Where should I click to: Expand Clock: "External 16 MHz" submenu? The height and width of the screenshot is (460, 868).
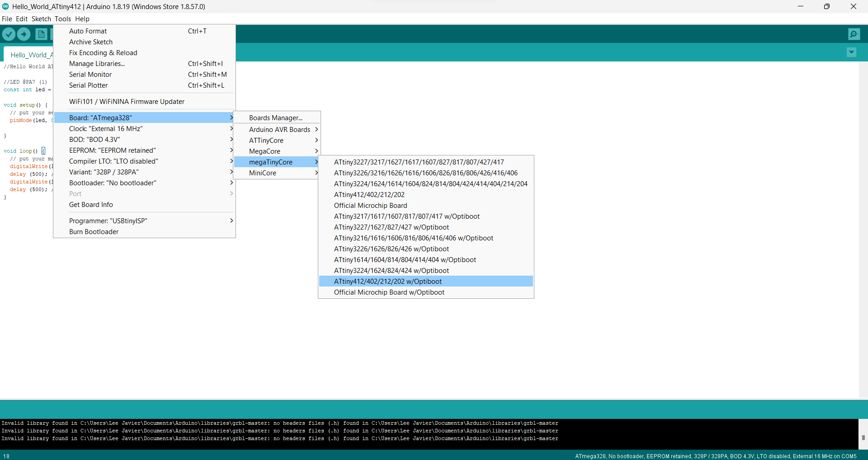click(x=144, y=129)
